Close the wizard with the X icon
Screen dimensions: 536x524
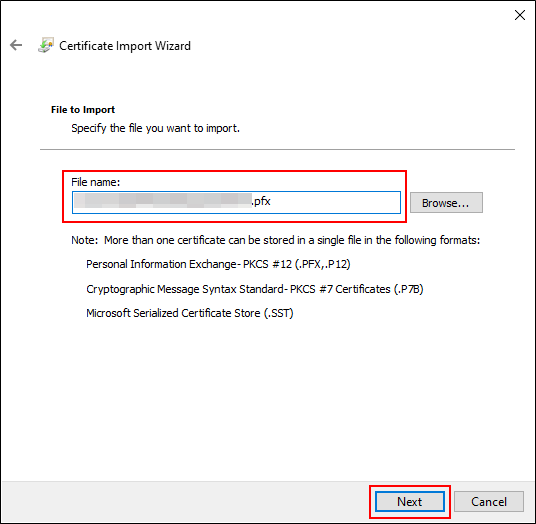pyautogui.click(x=520, y=15)
